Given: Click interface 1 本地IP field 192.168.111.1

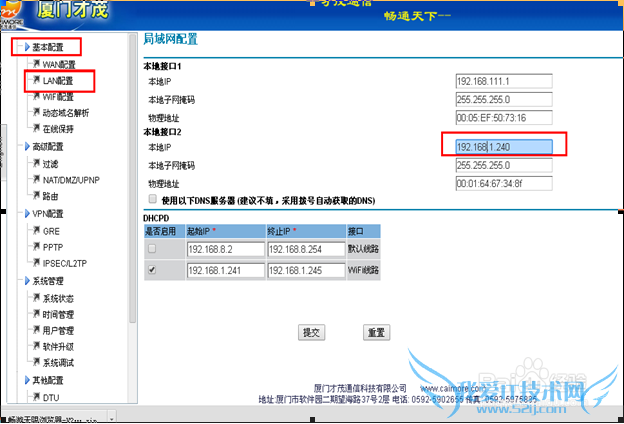Looking at the screenshot, I should (x=504, y=81).
